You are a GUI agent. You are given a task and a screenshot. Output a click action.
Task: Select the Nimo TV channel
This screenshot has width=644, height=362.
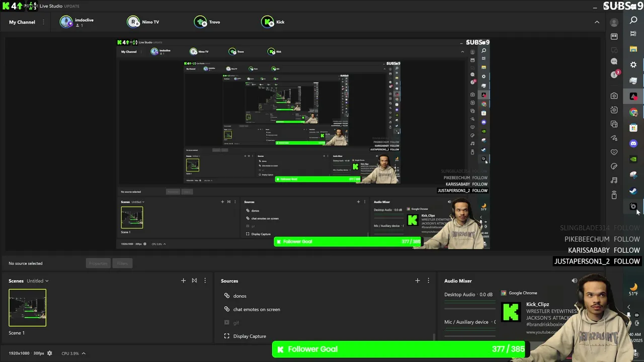[143, 22]
